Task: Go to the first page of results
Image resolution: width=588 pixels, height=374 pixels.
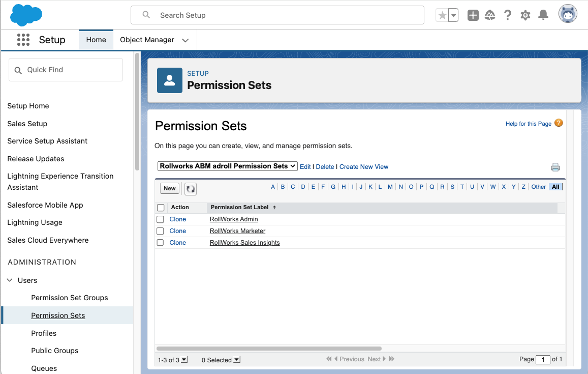Action: coord(329,359)
